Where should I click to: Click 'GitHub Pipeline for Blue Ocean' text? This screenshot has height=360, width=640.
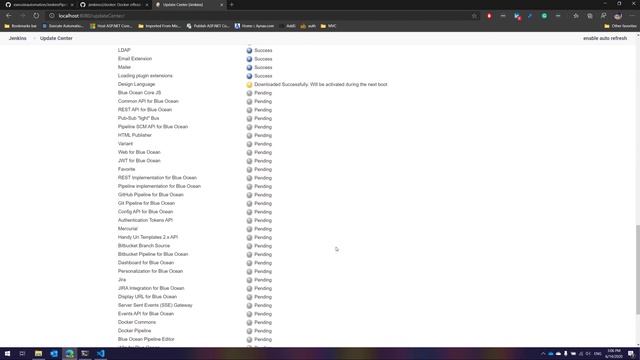point(151,195)
